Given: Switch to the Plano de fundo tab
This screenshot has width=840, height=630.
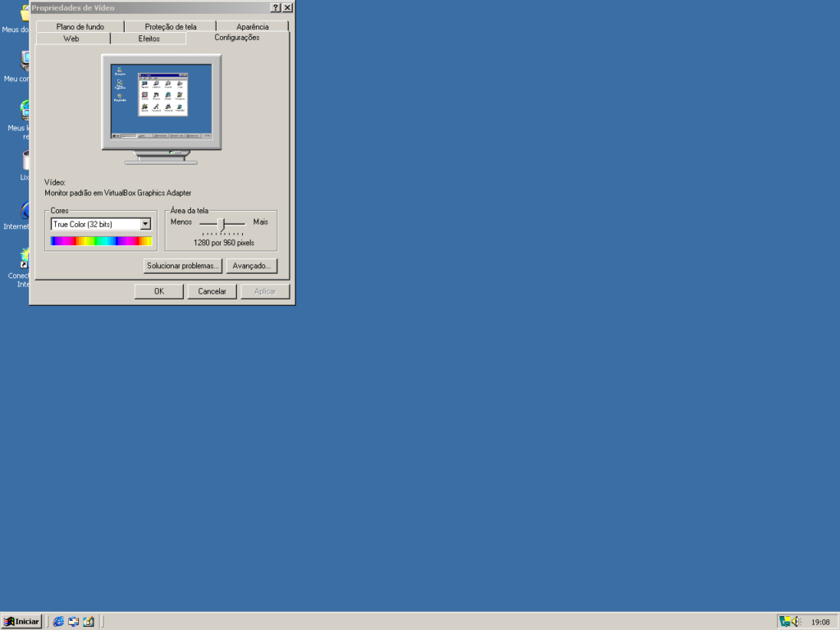Looking at the screenshot, I should point(80,26).
